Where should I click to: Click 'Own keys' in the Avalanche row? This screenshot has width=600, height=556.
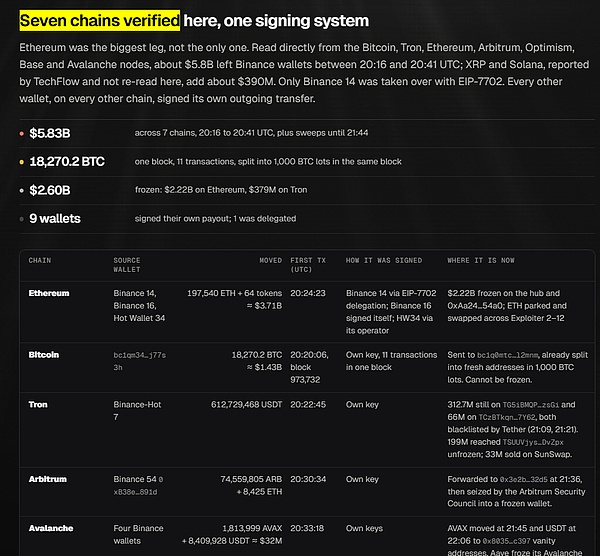[x=364, y=528]
